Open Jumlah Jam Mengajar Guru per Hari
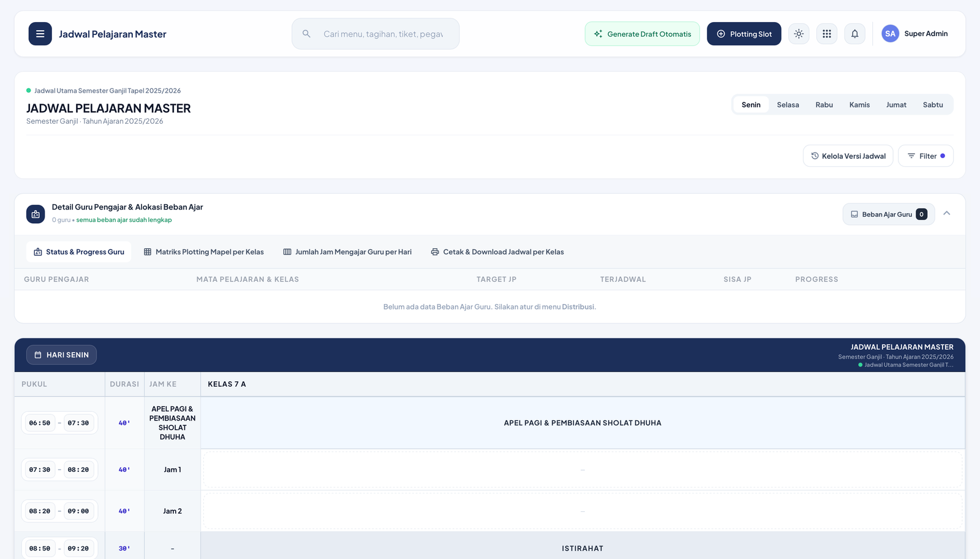The width and height of the screenshot is (980, 559). (x=347, y=252)
